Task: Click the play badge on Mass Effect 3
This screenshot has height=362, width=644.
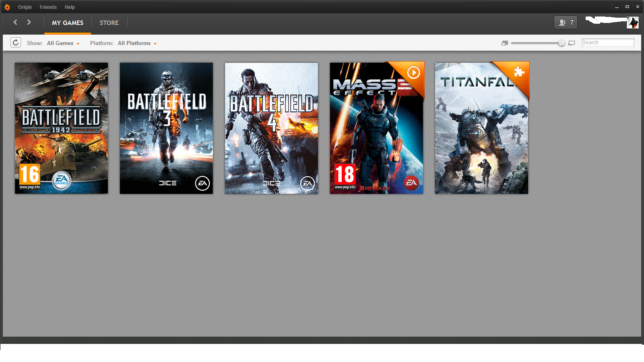Action: pyautogui.click(x=413, y=72)
